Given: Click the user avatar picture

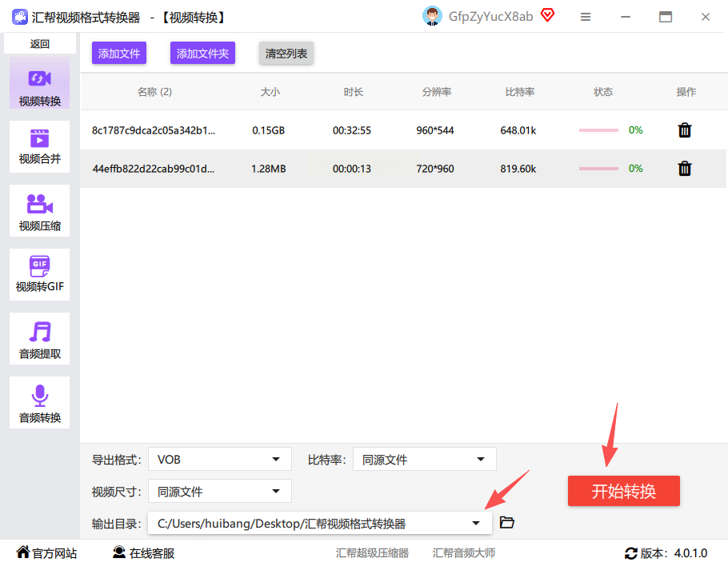Looking at the screenshot, I should 432,16.
